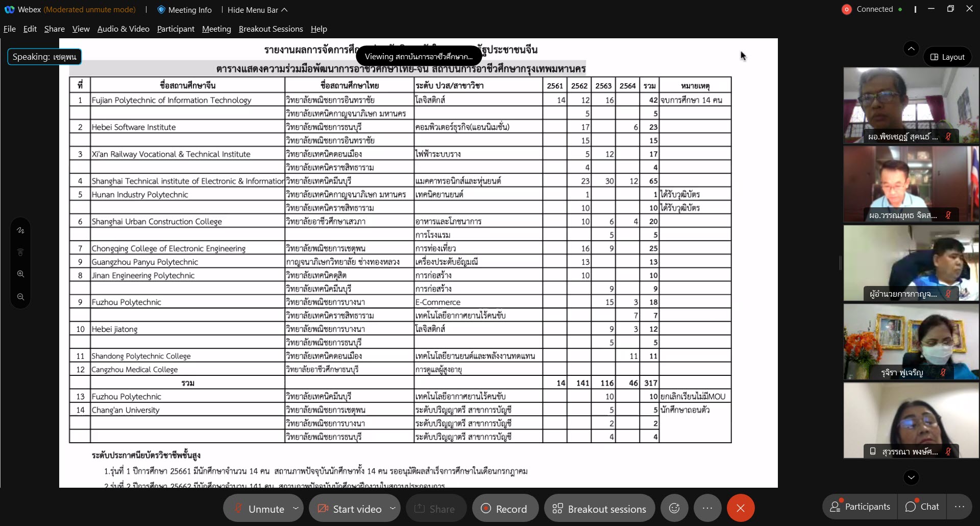Open the Help menu
Image resolution: width=980 pixels, height=526 pixels.
(x=319, y=29)
